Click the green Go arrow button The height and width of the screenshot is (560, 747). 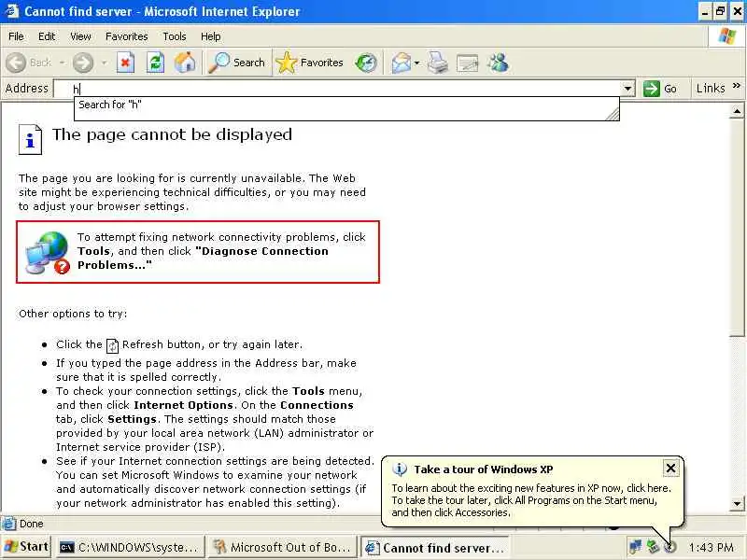point(651,89)
